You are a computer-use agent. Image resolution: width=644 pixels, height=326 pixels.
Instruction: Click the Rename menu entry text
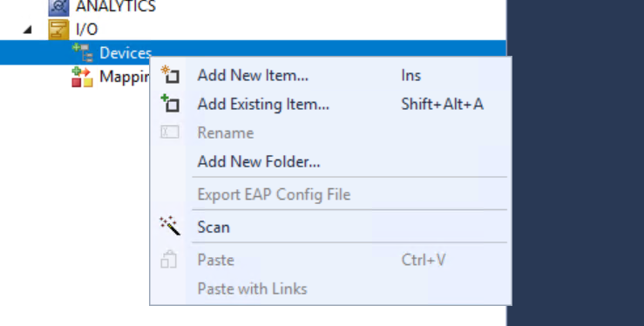[226, 133]
